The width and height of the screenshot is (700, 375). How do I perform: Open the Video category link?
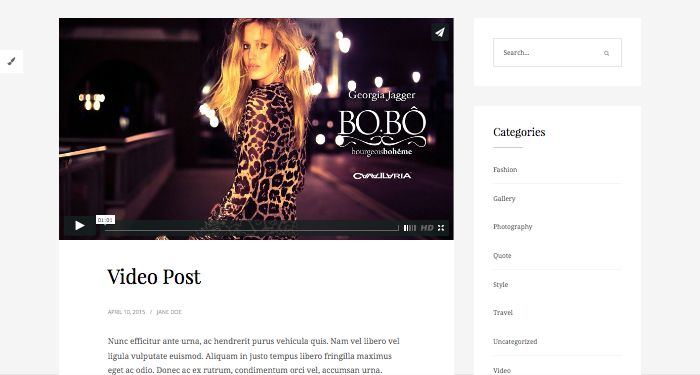[x=502, y=370]
